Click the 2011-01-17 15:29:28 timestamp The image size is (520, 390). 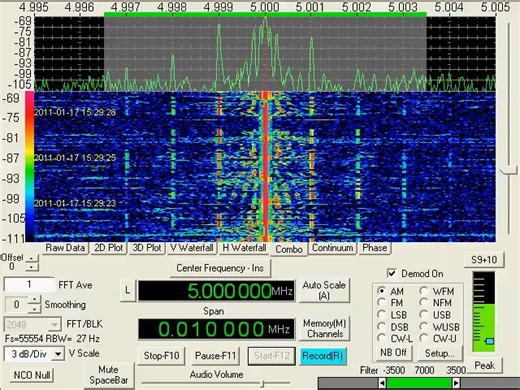pyautogui.click(x=75, y=112)
